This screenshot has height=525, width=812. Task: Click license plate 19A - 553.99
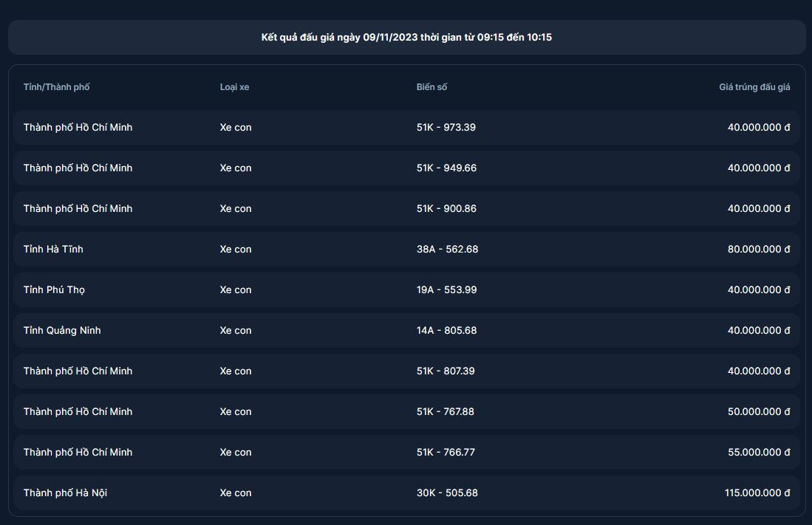[446, 290]
